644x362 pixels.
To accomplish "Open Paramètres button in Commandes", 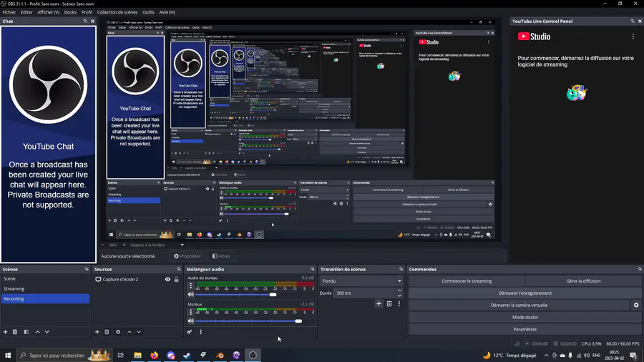I will point(525,329).
